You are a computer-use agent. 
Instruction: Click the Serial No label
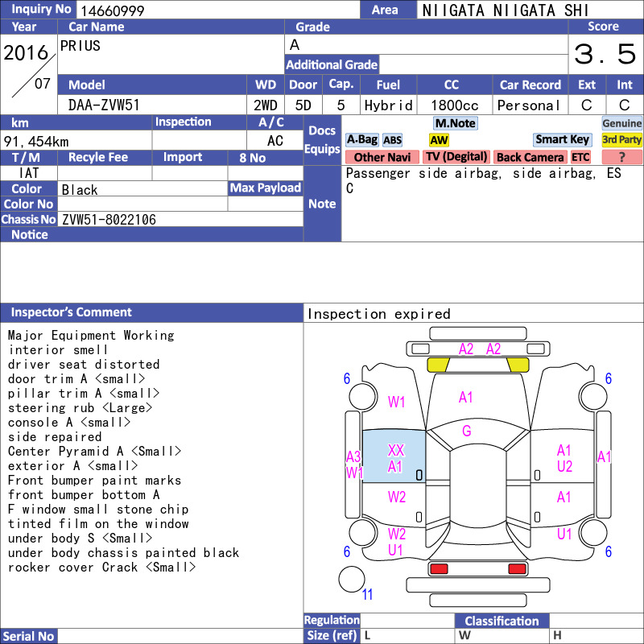point(28,636)
